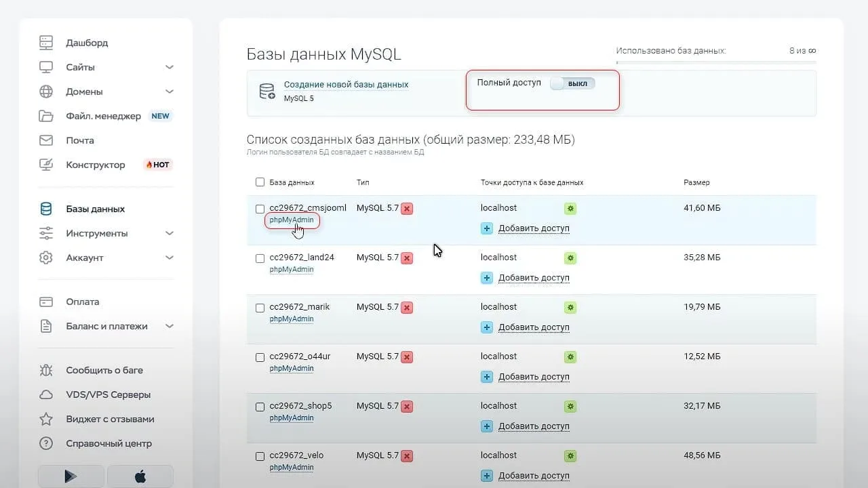Select the cc29672_o44ur checkbox

point(260,357)
